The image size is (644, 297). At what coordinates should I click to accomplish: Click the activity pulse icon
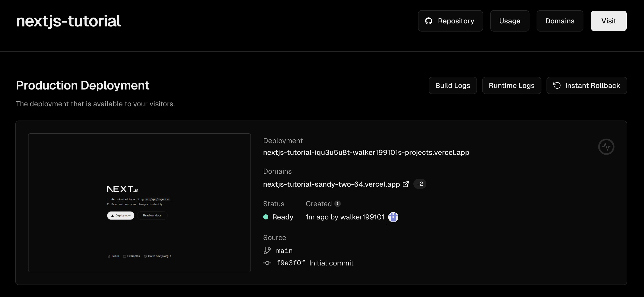pos(606,147)
